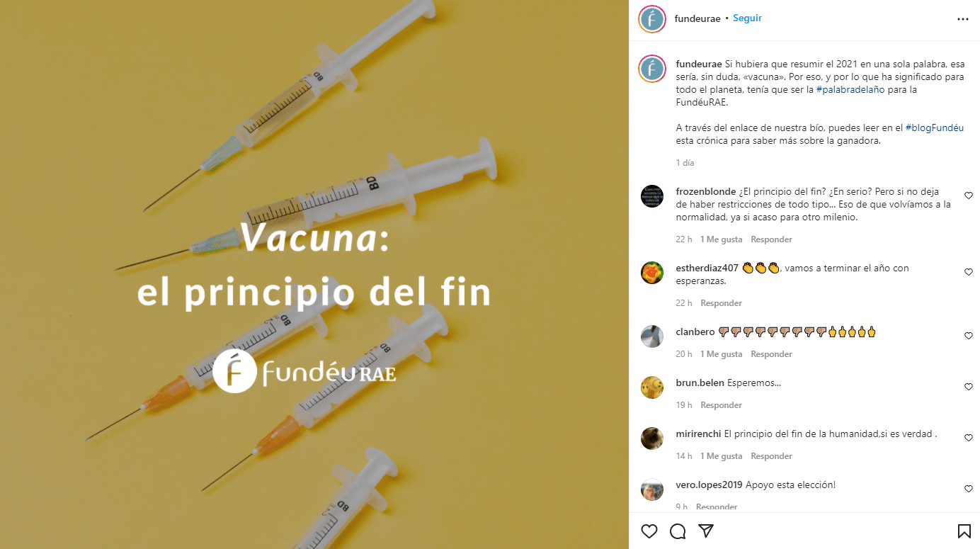Like frozenblonde's comment with the heart

(969, 196)
